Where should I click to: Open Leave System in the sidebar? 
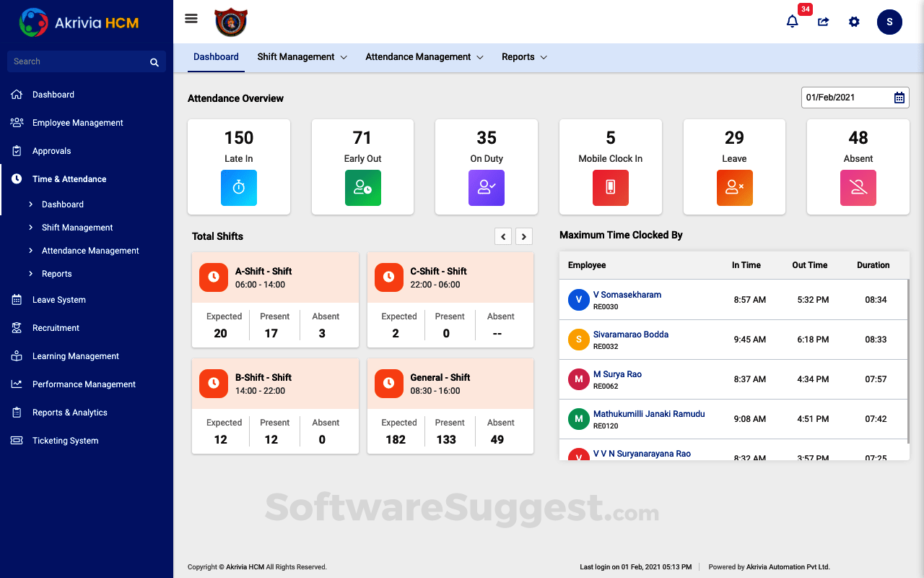click(x=59, y=300)
